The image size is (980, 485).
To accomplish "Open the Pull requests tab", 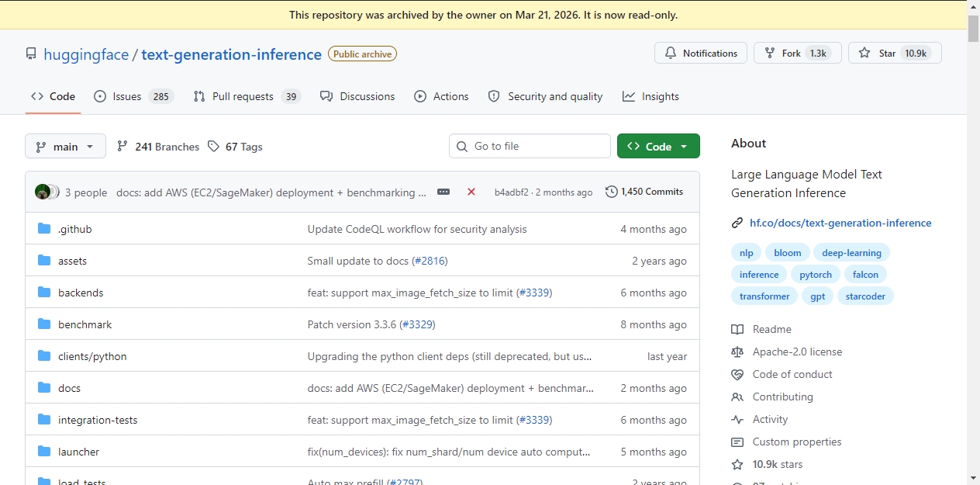I will point(247,96).
